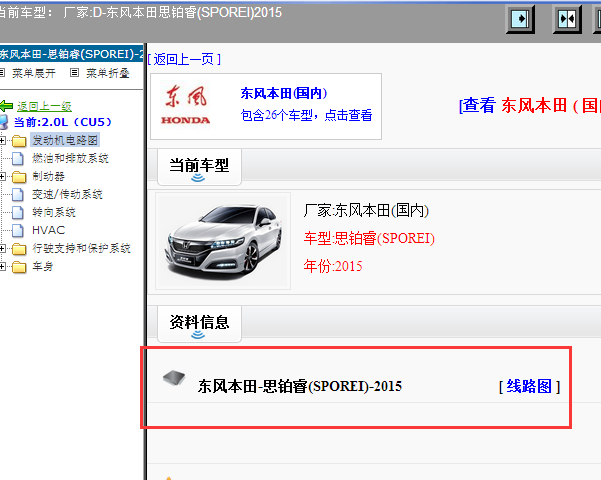This screenshot has width=601, height=480.
Task: Select the 制动器 folder label
Action: coord(48,176)
